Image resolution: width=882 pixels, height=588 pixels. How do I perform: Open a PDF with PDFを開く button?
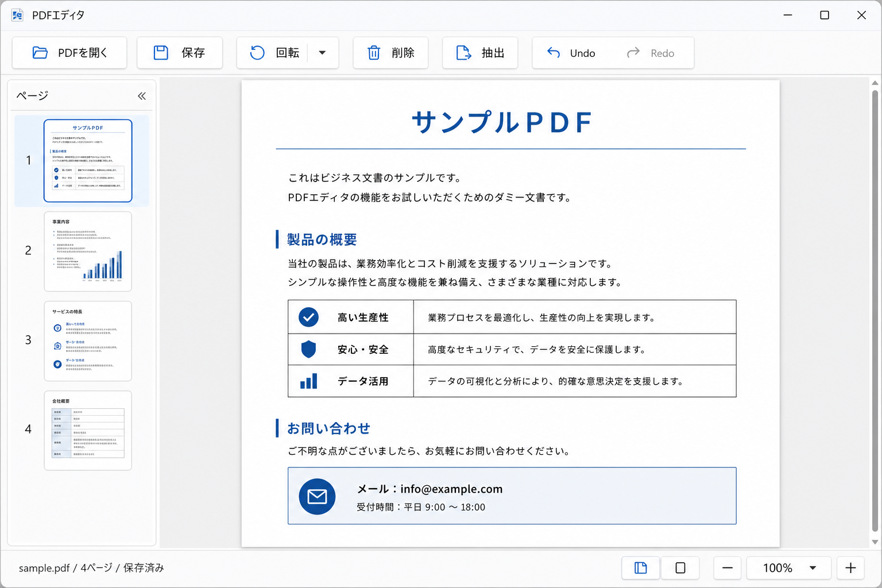point(69,53)
